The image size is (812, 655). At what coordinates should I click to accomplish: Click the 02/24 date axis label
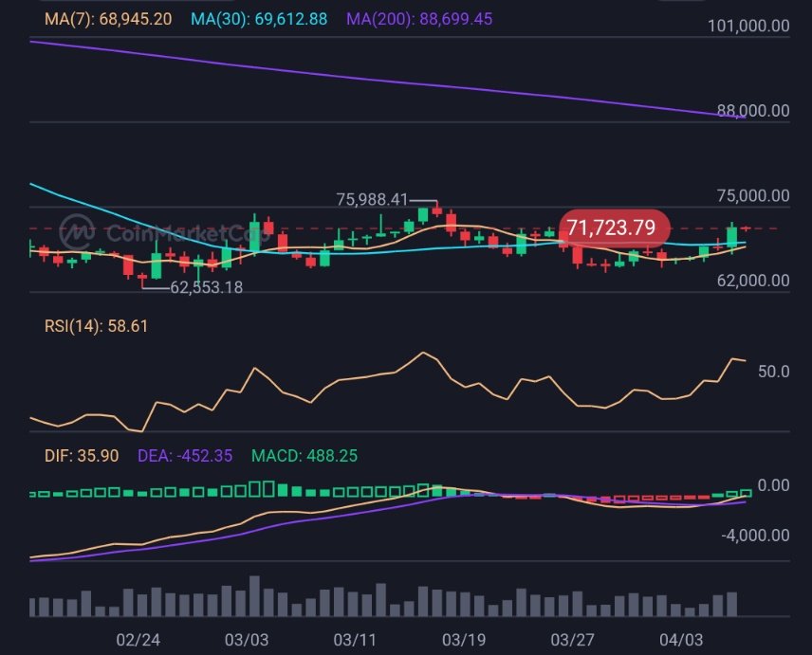[x=138, y=640]
